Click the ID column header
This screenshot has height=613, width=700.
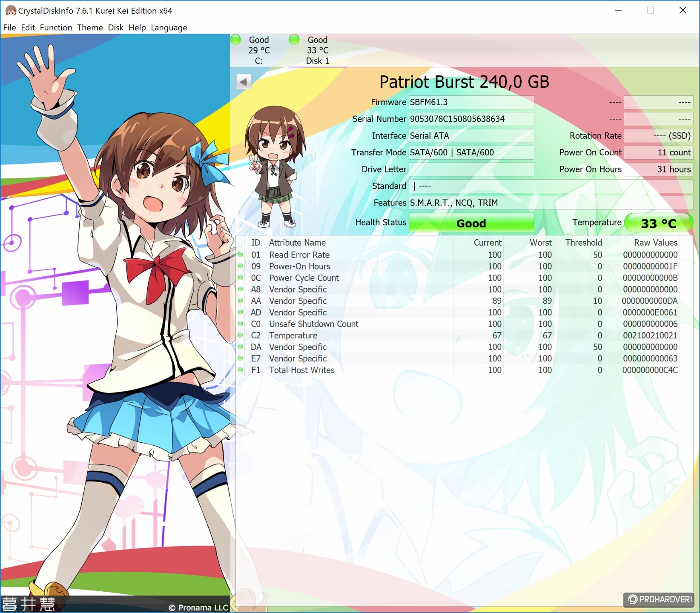click(255, 243)
